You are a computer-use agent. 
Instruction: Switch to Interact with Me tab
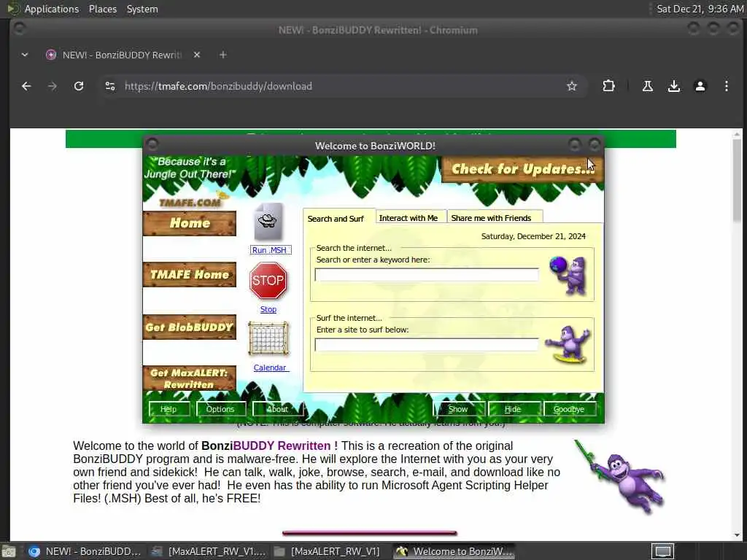[x=409, y=217]
